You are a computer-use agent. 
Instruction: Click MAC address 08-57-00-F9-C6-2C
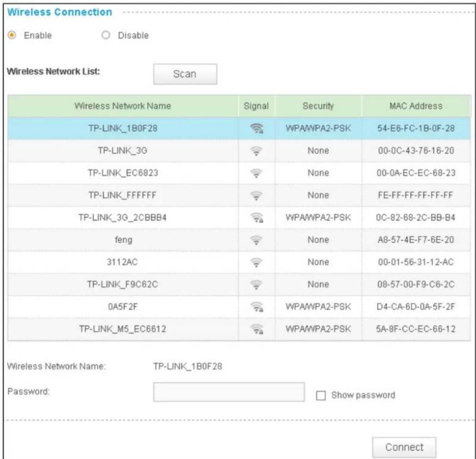pos(416,284)
